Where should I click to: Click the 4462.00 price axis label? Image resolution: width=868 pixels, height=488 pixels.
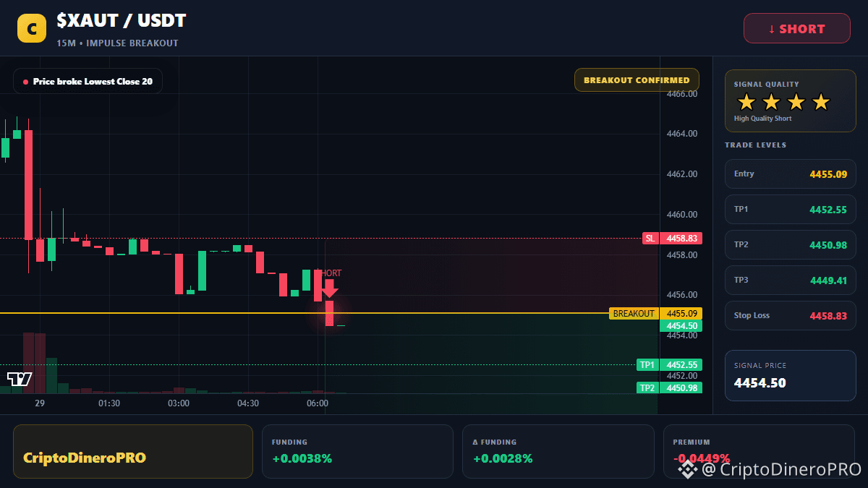pyautogui.click(x=682, y=174)
